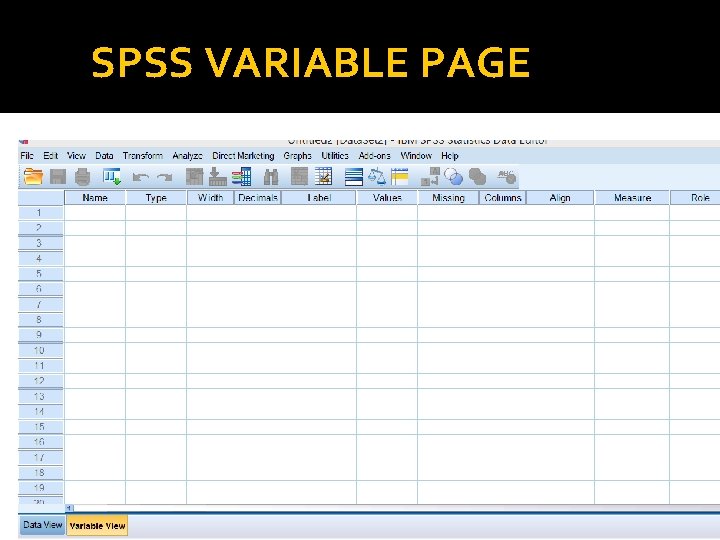Switch to the Data View tab

click(43, 525)
